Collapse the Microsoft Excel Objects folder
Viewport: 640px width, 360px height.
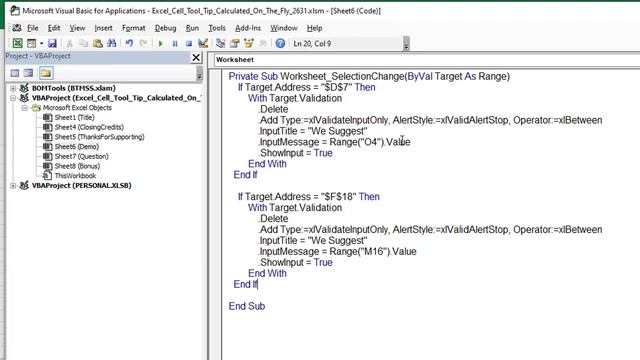coord(24,108)
